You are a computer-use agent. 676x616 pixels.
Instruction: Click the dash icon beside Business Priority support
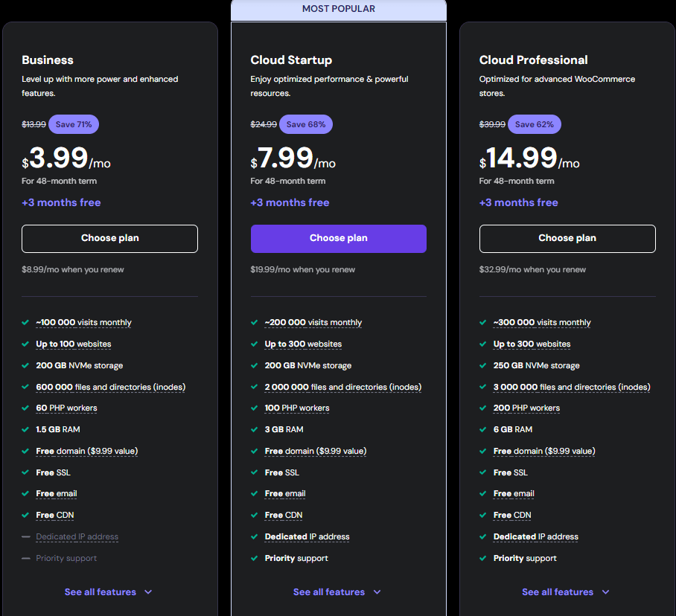[x=26, y=558]
